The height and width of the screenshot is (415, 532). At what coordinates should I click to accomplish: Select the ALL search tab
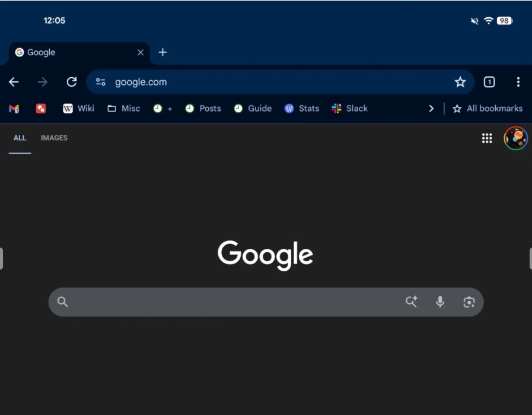click(x=20, y=138)
